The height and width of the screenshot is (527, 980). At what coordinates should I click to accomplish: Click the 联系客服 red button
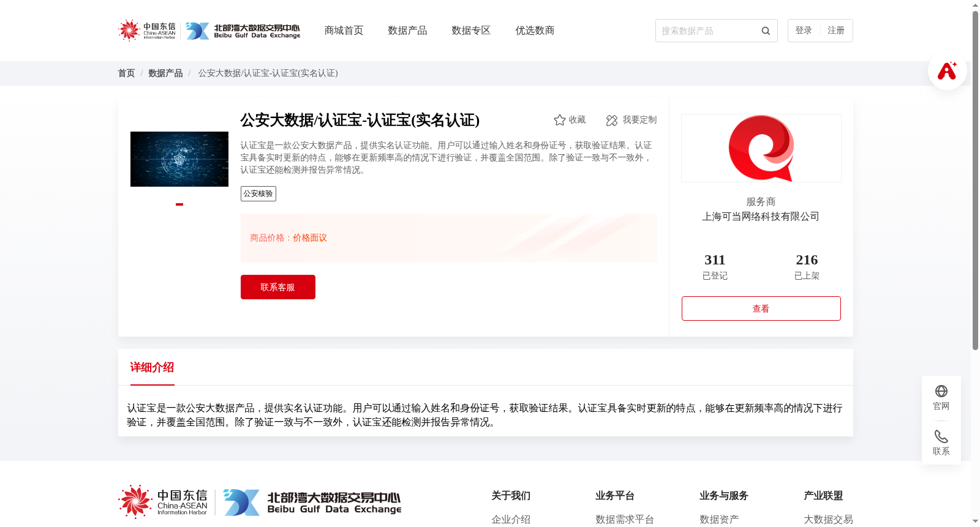coord(278,287)
